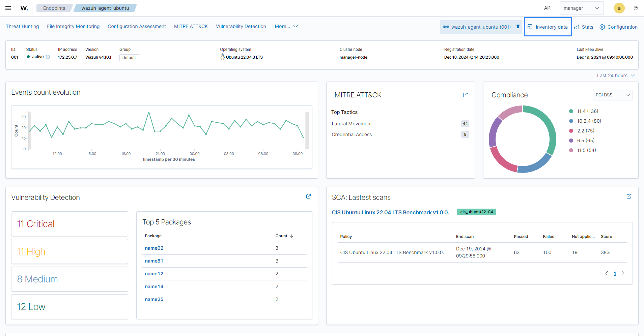Screen dimensions: 644x336
Task: Open the user avatar 'a' menu
Action: pos(619,8)
